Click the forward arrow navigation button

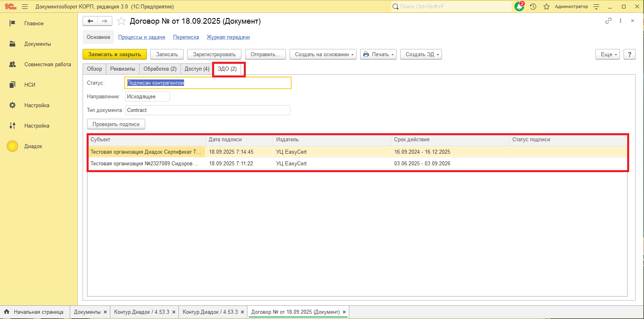(105, 21)
